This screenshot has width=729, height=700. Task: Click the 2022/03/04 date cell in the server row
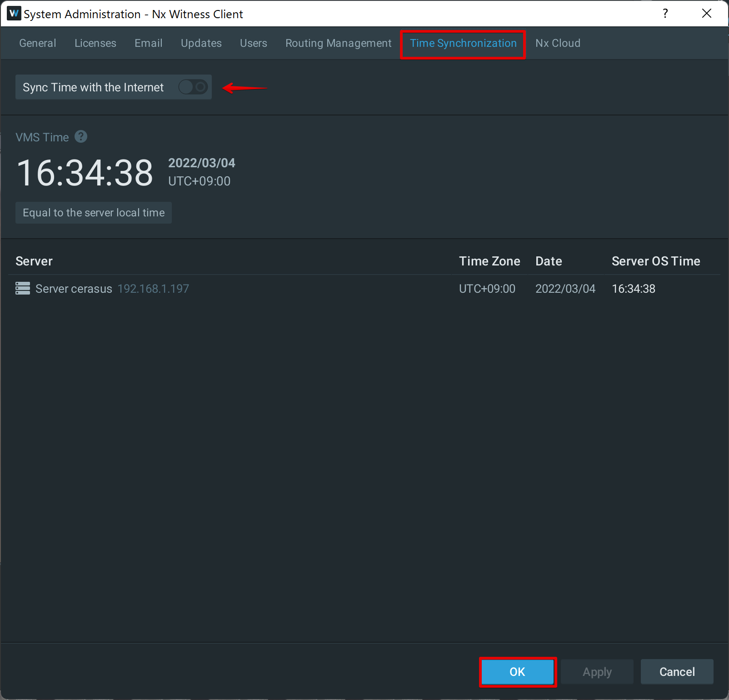565,289
